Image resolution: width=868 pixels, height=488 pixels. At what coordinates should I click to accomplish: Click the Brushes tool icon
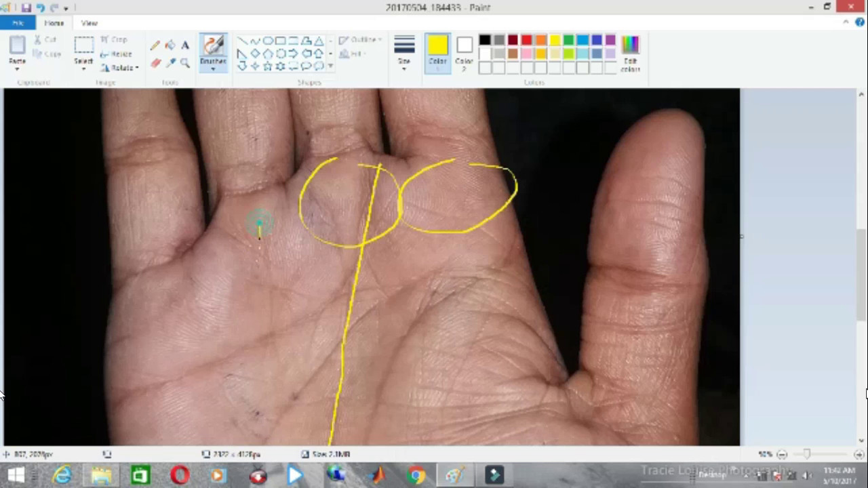pyautogui.click(x=213, y=46)
